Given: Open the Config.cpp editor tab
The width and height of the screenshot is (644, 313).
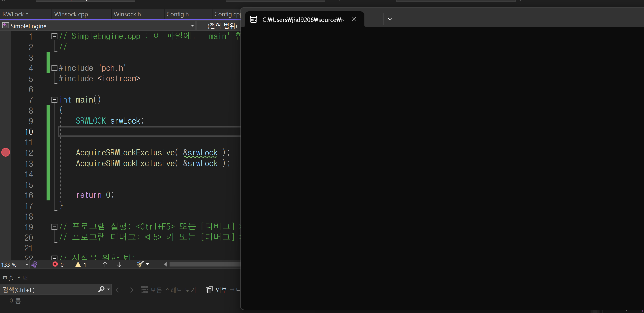Looking at the screenshot, I should (227, 14).
